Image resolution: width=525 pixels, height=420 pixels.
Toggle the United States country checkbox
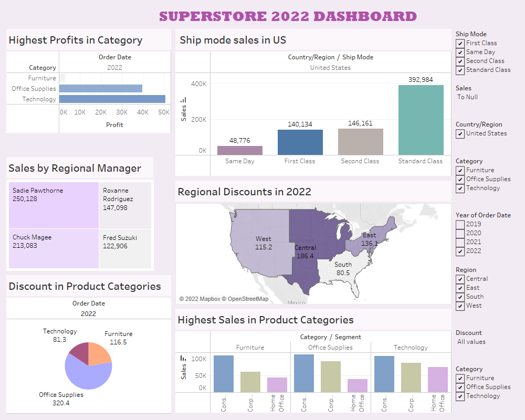pos(460,134)
